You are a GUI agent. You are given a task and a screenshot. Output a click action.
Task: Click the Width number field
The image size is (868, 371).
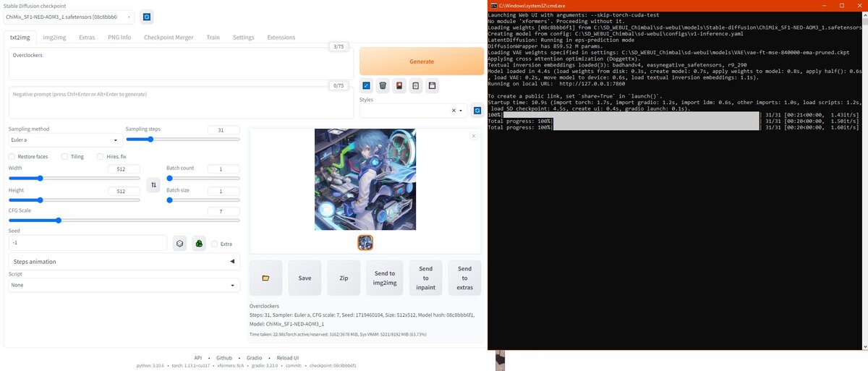coord(124,169)
